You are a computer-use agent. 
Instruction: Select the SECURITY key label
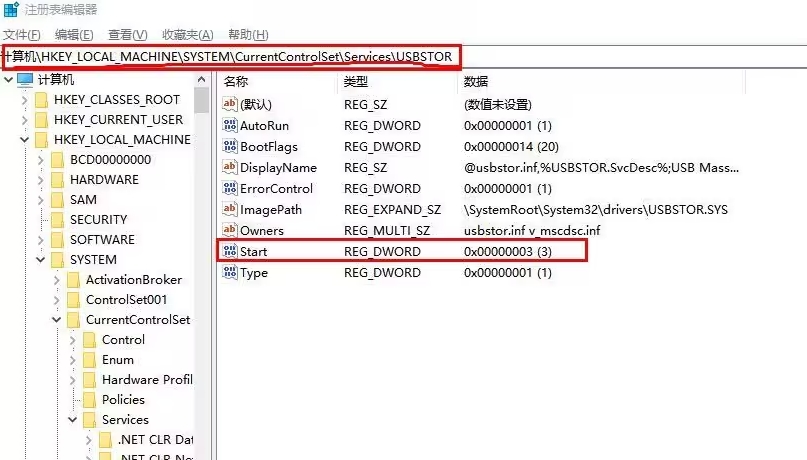pyautogui.click(x=98, y=220)
